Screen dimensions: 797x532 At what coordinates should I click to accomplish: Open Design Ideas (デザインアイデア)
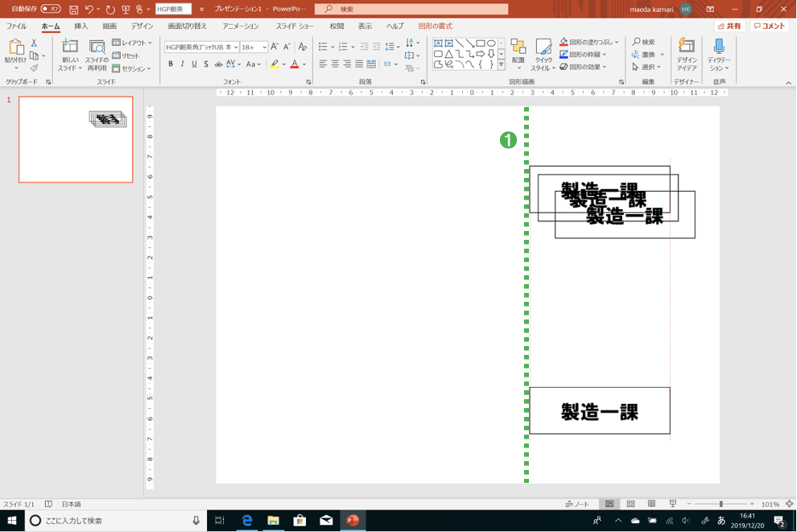pyautogui.click(x=686, y=55)
